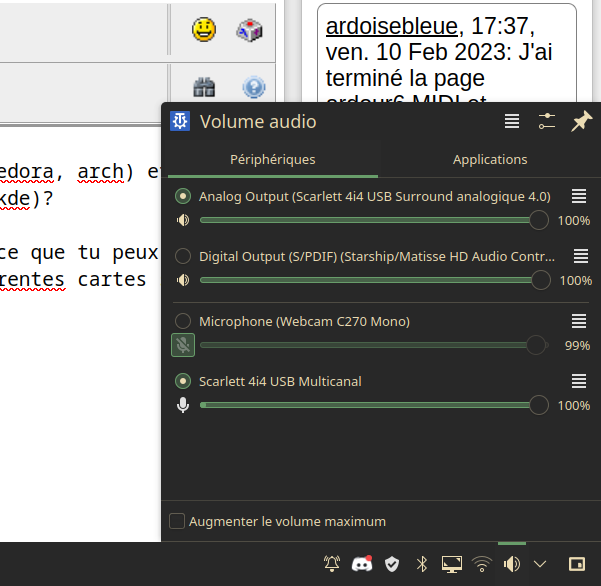The width and height of the screenshot is (601, 586).
Task: Click the colorful cube icon
Action: (x=250, y=30)
